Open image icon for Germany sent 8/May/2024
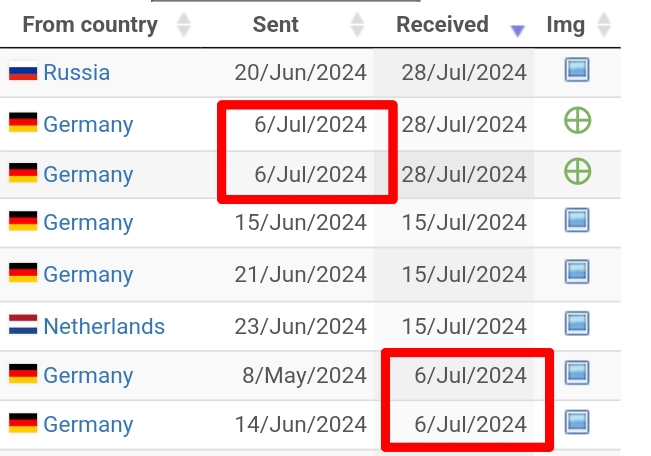Image resolution: width=651 pixels, height=456 pixels. coord(577,373)
